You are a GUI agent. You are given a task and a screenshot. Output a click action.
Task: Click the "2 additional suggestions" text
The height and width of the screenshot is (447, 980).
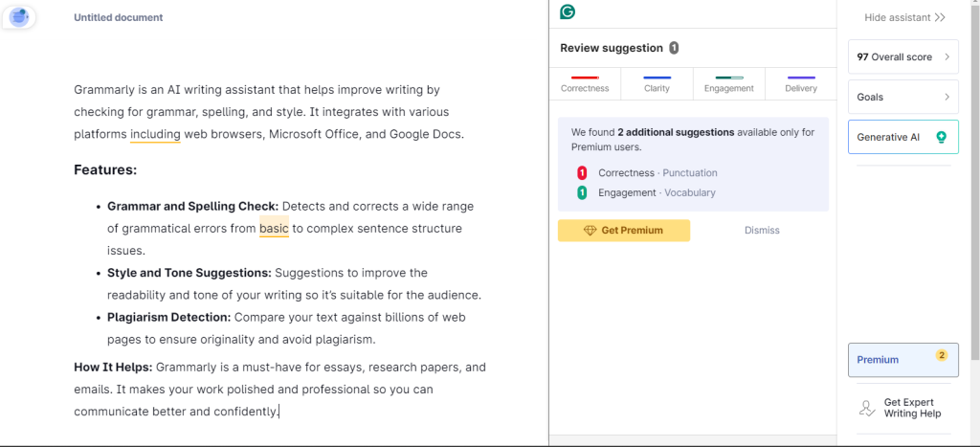[676, 132]
